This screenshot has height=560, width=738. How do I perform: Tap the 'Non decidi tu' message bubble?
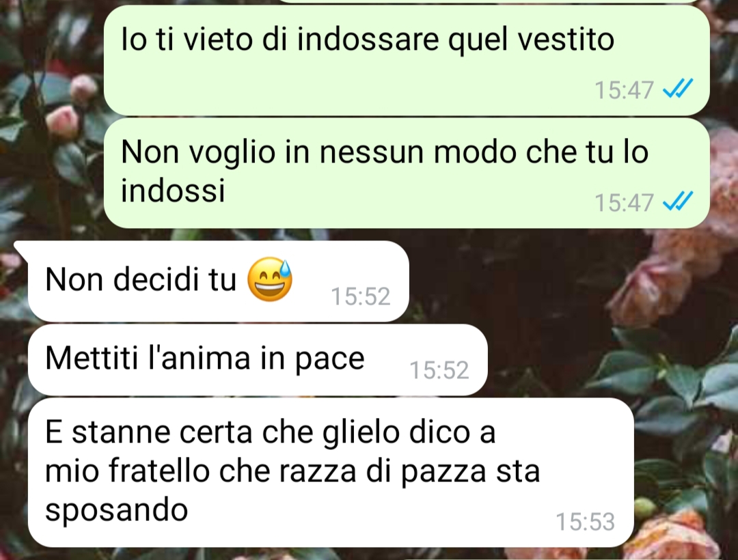pyautogui.click(x=219, y=281)
